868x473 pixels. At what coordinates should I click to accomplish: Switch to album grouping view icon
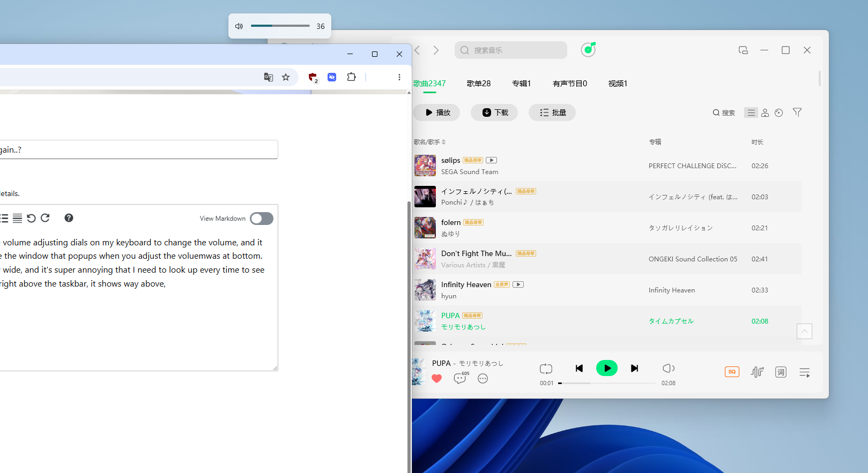tap(779, 112)
